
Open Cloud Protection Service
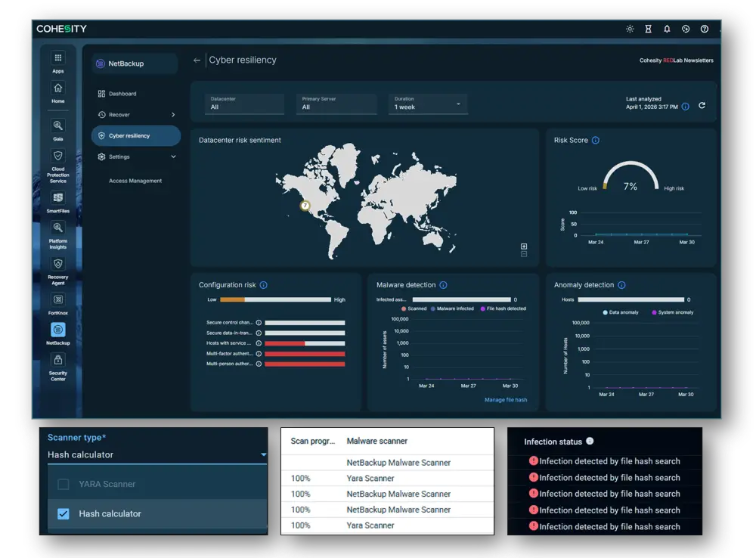(x=58, y=166)
